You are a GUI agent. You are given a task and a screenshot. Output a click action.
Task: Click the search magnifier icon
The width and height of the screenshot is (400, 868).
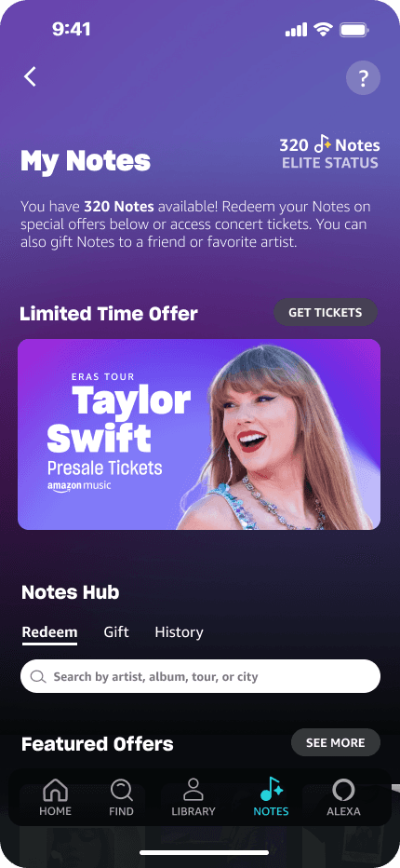(x=38, y=676)
